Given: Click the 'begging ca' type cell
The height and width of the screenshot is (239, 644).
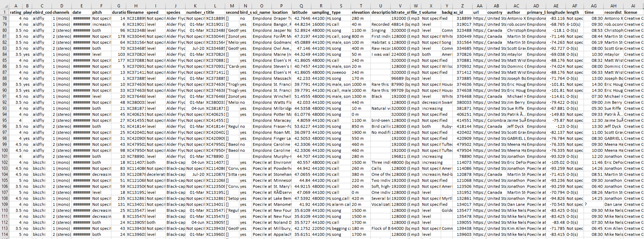Looking at the screenshot, I should coord(341,228).
